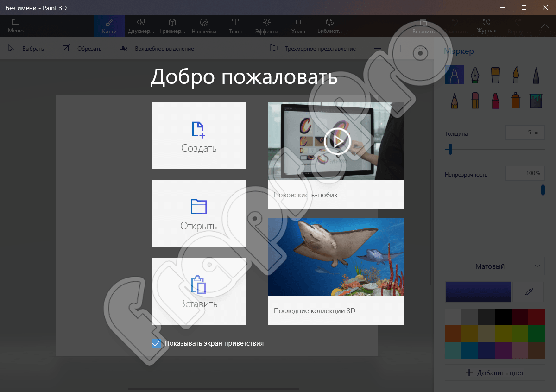
Task: Select the Marker brush icon
Action: (x=454, y=75)
